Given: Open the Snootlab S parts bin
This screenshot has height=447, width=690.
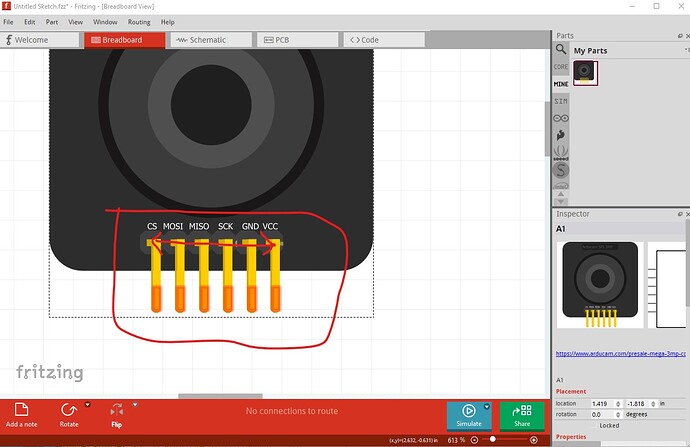Looking at the screenshot, I should tap(561, 170).
